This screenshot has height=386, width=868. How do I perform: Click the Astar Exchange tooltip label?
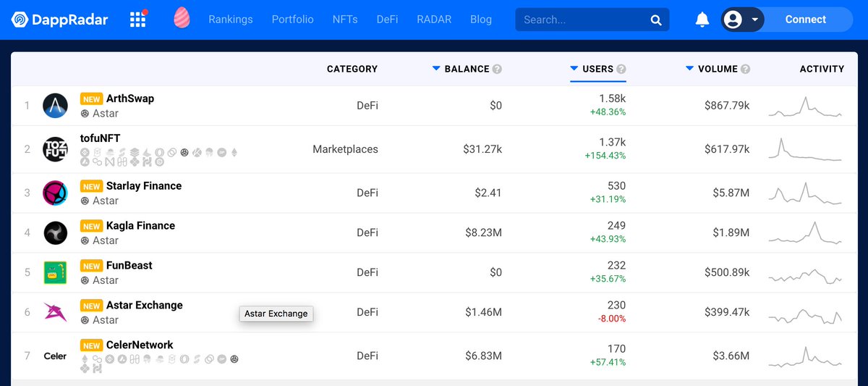coord(276,314)
